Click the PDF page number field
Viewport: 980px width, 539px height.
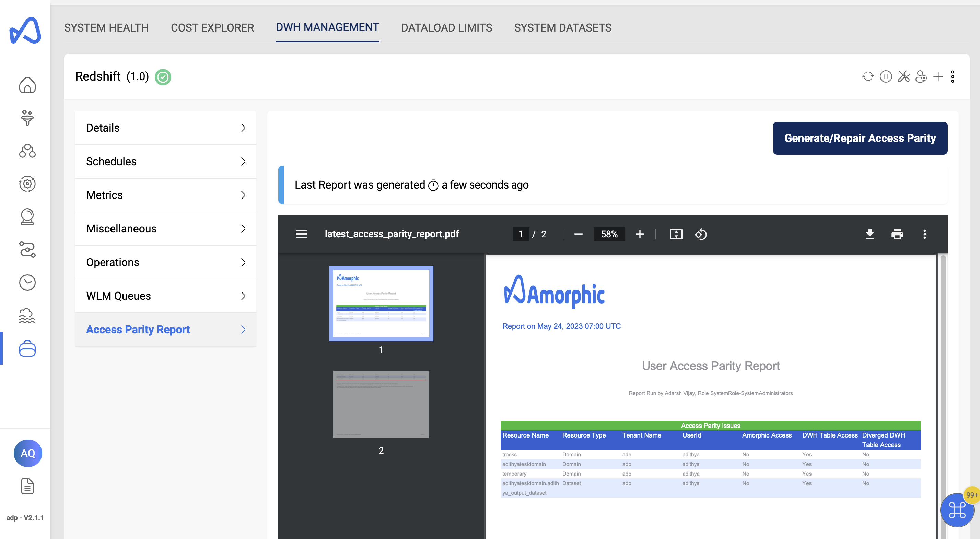click(521, 234)
